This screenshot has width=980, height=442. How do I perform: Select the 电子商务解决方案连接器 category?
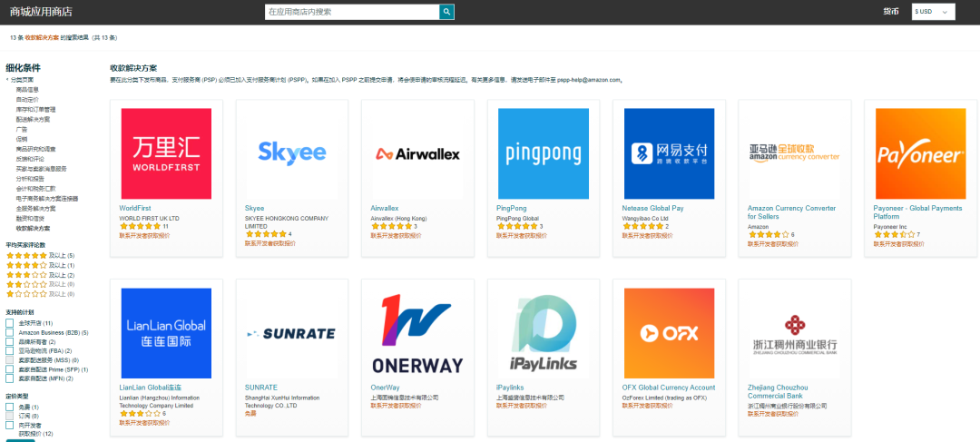[x=47, y=198]
